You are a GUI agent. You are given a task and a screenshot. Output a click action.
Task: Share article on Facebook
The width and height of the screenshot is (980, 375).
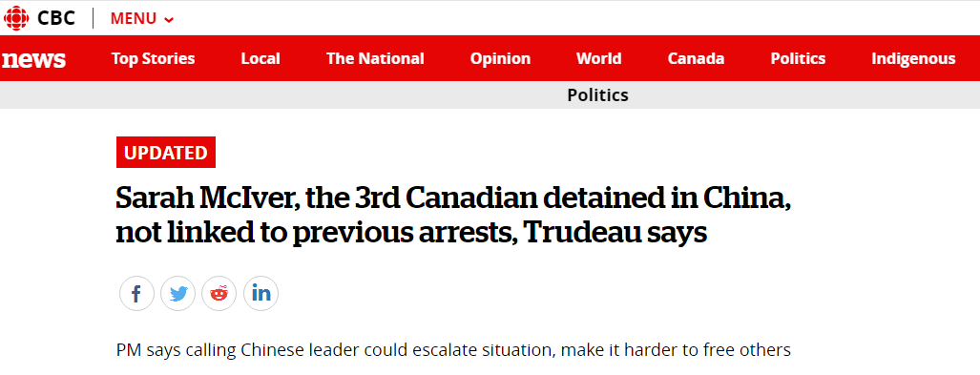tap(136, 293)
